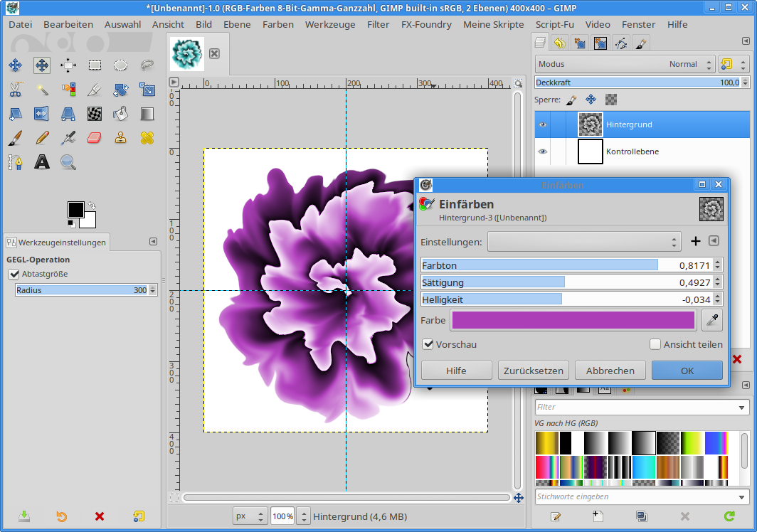Select the Scissors selection tool
The height and width of the screenshot is (532, 757).
(15, 90)
